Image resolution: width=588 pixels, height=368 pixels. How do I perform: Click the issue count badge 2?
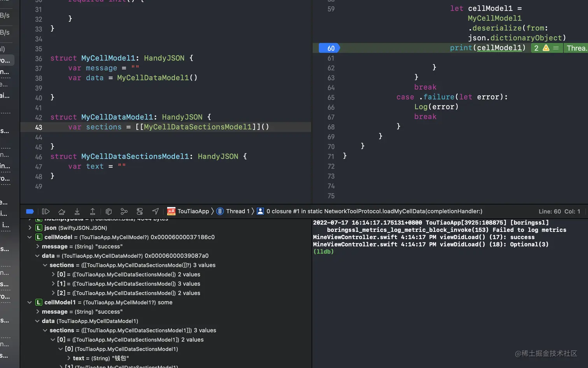pyautogui.click(x=536, y=48)
